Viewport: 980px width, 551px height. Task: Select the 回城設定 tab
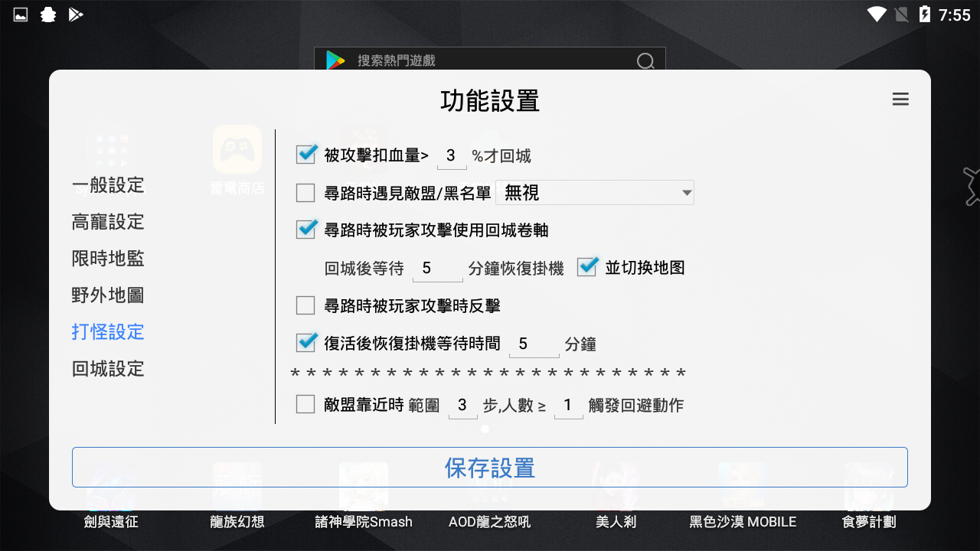(x=107, y=369)
